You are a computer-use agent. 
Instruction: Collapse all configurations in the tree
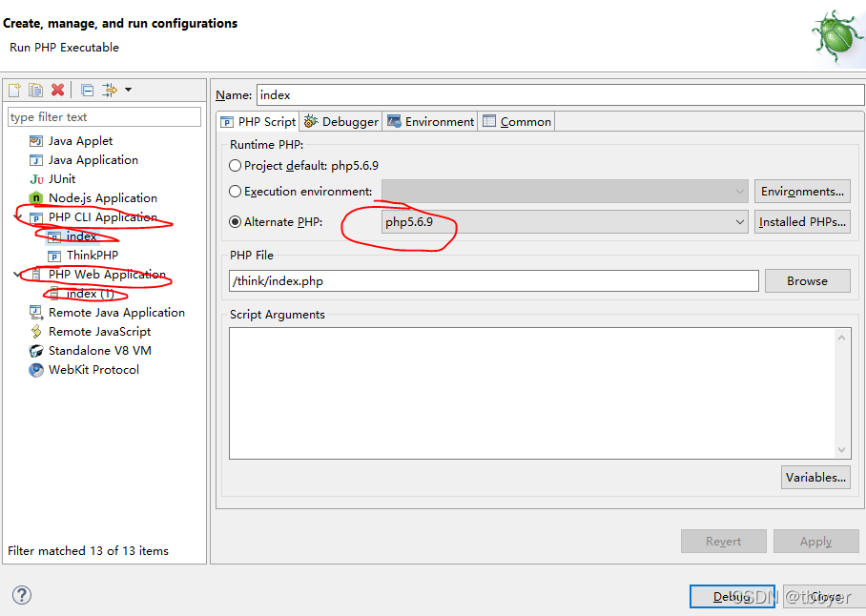[x=87, y=90]
